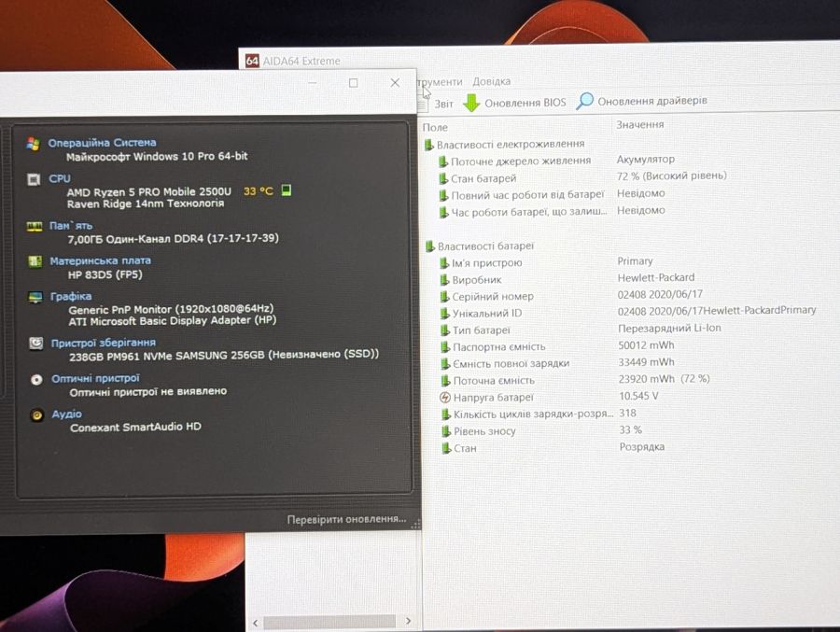Click battery icon beside Рівень зносу
The height and width of the screenshot is (632, 840).
[446, 431]
